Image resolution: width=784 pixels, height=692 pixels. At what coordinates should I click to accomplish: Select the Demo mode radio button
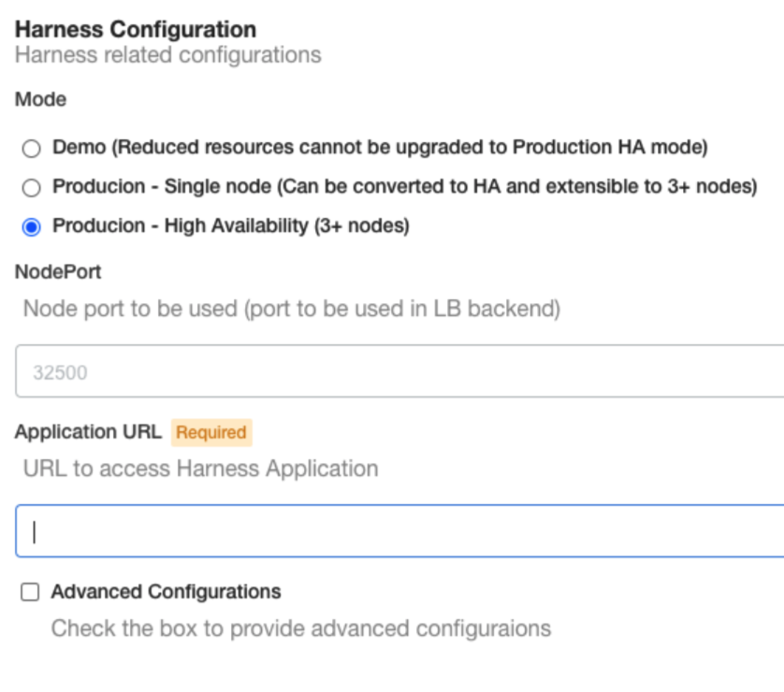(x=31, y=149)
